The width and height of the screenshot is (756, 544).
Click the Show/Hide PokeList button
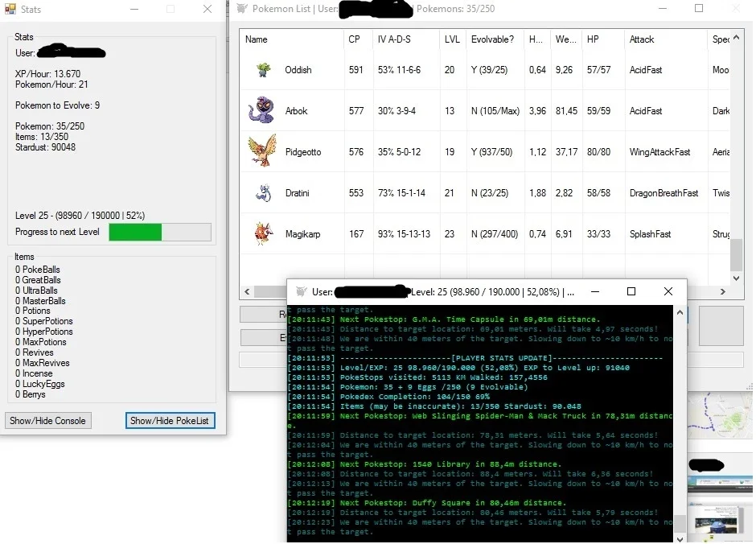tap(170, 421)
